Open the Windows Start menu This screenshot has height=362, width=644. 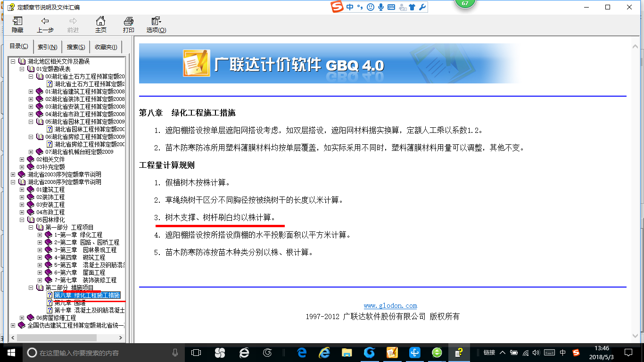[x=10, y=353]
